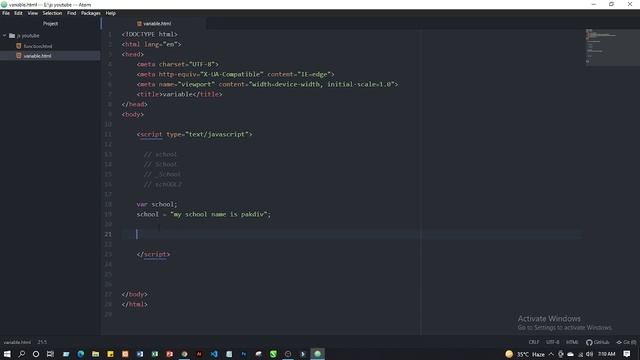The width and height of the screenshot is (640, 360).
Task: Click the meta charset UTF-8 line
Action: point(178,64)
